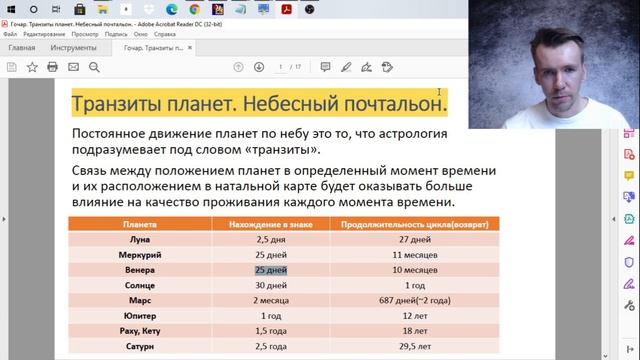Viewport: 640px width, 360px height.
Task: Open File Explorer from taskbar
Action: coord(102,9)
